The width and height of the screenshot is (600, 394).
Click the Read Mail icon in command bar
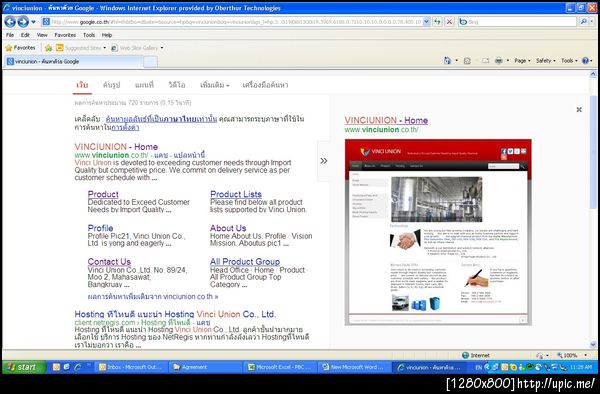pyautogui.click(x=485, y=60)
